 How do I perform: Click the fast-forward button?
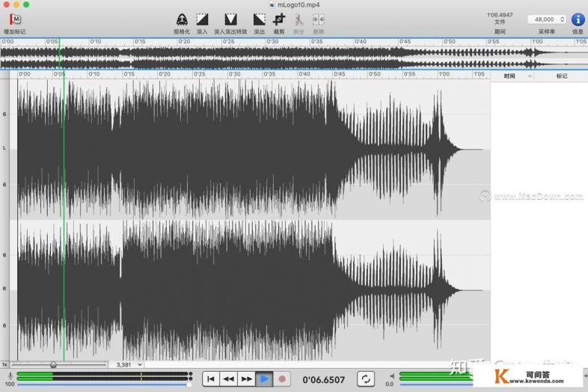pos(246,379)
